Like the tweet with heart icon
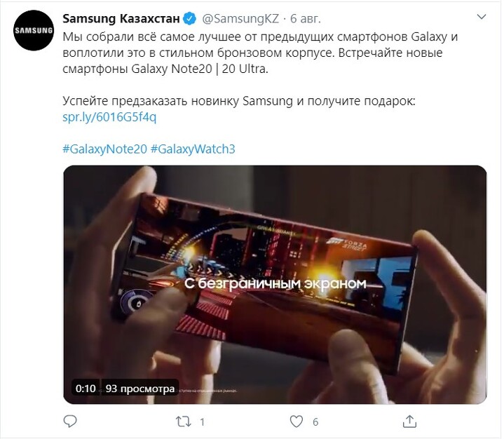This screenshot has width=504, height=439. 296,421
